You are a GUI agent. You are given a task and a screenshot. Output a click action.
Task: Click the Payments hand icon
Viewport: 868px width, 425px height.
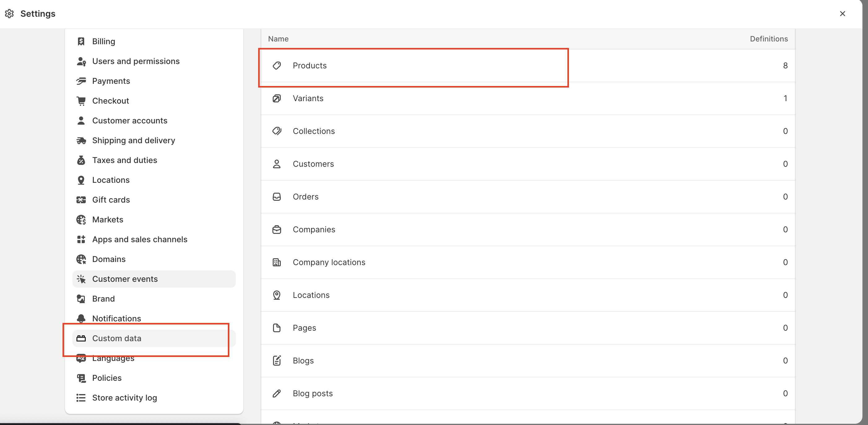[x=81, y=81]
